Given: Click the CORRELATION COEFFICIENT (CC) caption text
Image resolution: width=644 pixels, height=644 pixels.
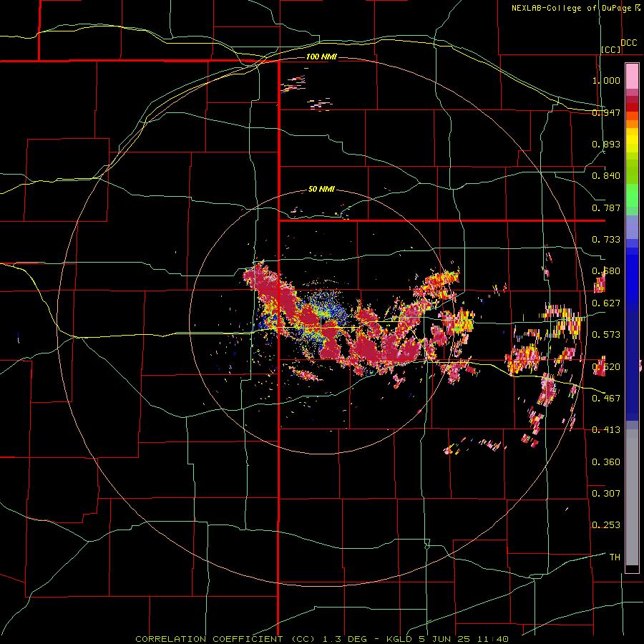Looking at the screenshot, I should 225,639.
